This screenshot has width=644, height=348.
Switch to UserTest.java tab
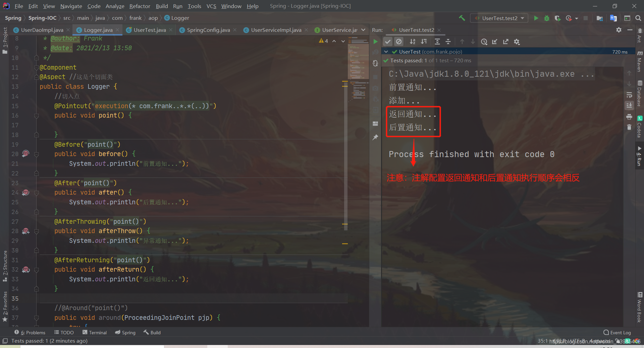click(x=150, y=30)
